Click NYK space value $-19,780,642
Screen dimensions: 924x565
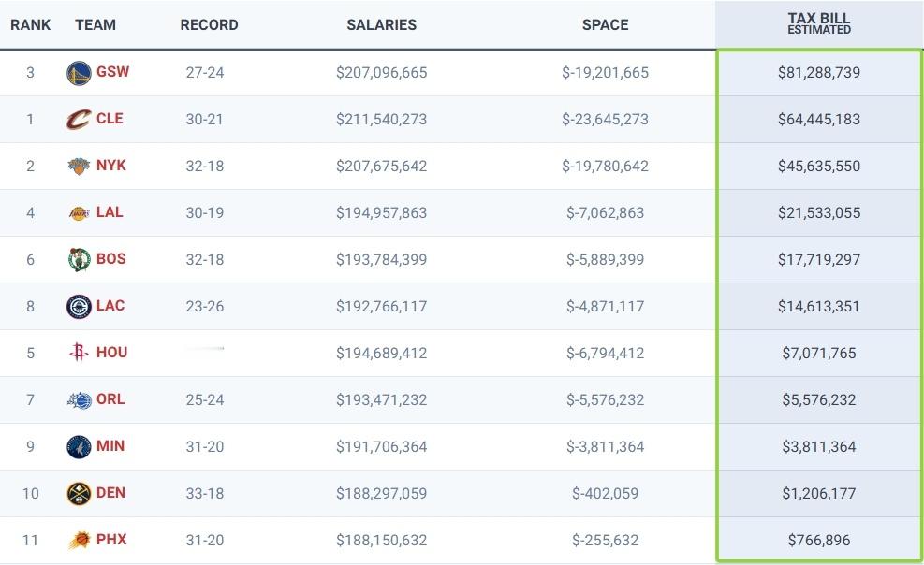pos(605,166)
